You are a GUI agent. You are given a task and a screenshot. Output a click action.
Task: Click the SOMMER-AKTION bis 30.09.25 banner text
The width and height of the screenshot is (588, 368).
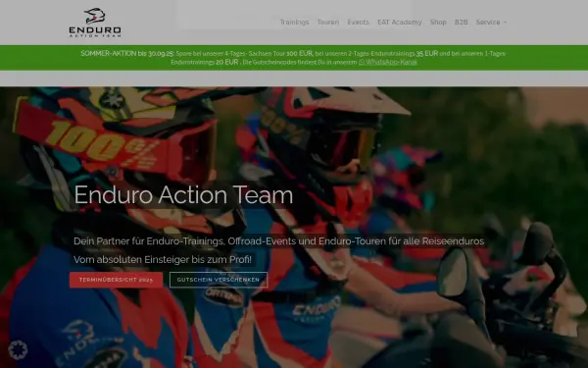pos(127,53)
